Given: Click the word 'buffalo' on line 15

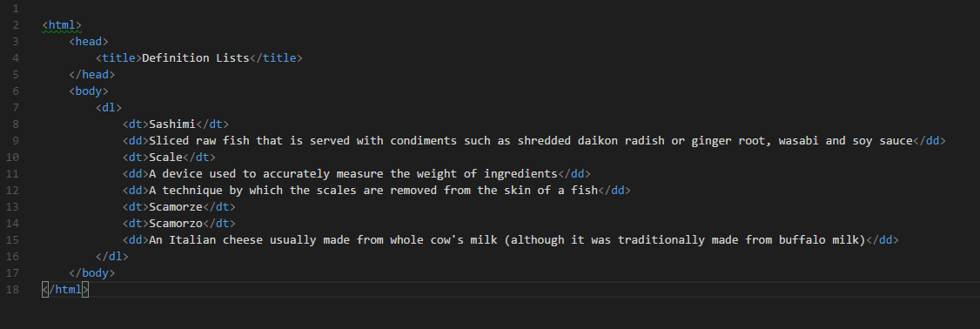Looking at the screenshot, I should [x=802, y=239].
